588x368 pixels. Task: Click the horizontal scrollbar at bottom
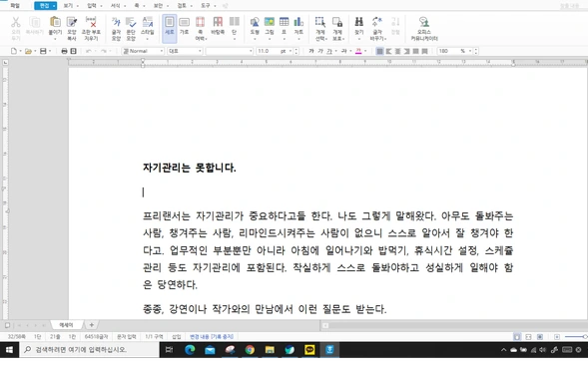tap(455, 326)
